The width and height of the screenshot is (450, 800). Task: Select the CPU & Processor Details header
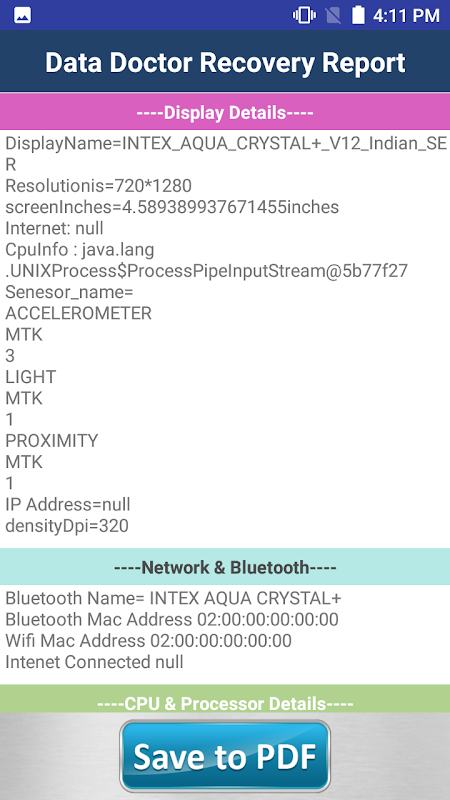click(x=225, y=703)
